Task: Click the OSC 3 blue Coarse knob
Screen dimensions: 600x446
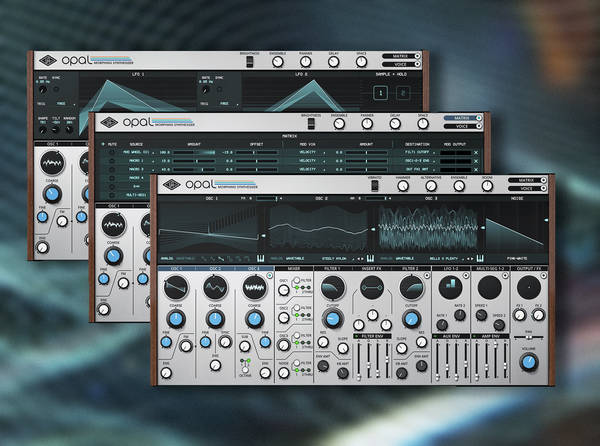Action: 255,319
